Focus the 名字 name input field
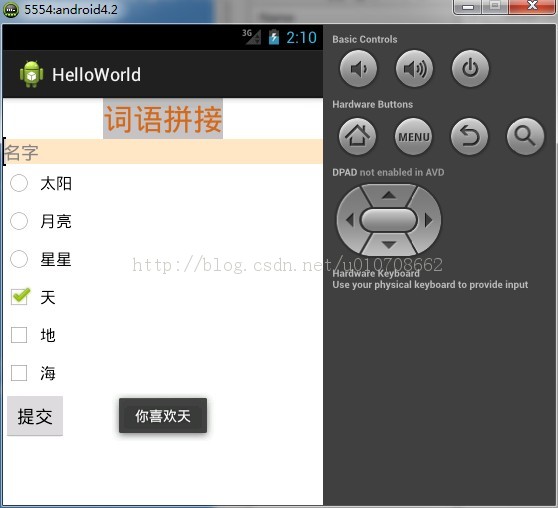 pos(163,152)
